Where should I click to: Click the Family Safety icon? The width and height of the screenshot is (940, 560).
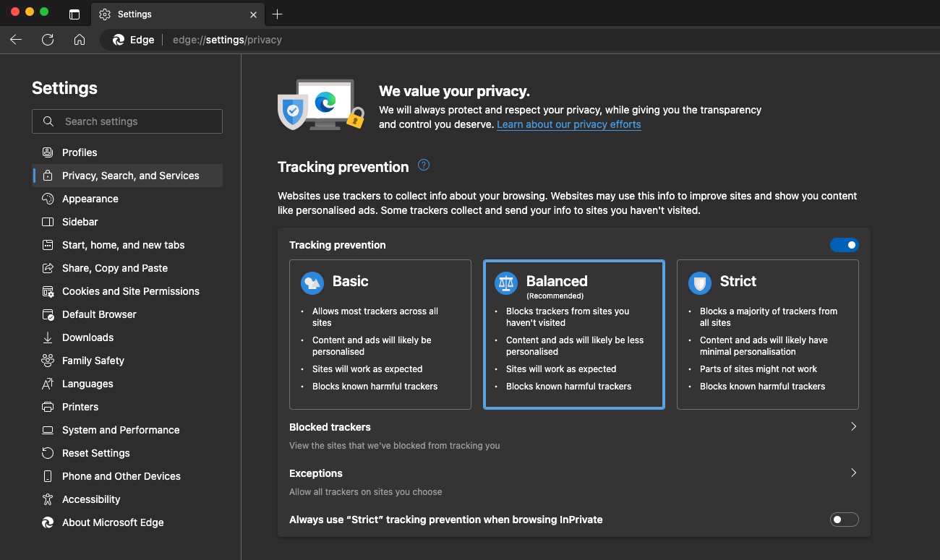(48, 361)
